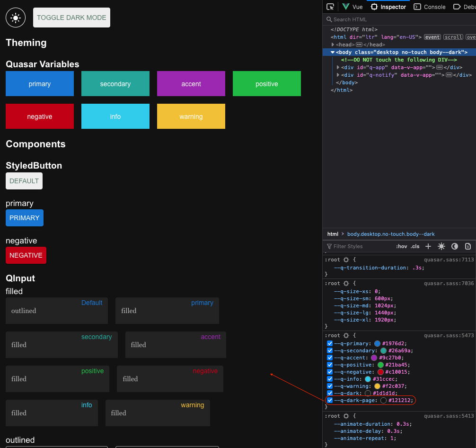The height and width of the screenshot is (448, 476).
Task: Add a new CSS rule with the plus icon
Action: pos(428,246)
